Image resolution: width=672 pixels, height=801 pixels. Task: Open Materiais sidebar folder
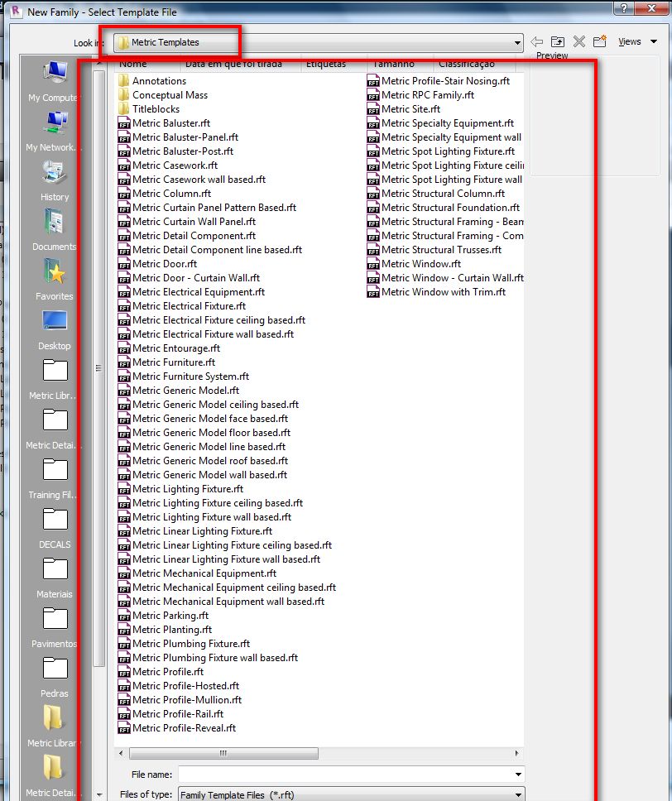54,578
